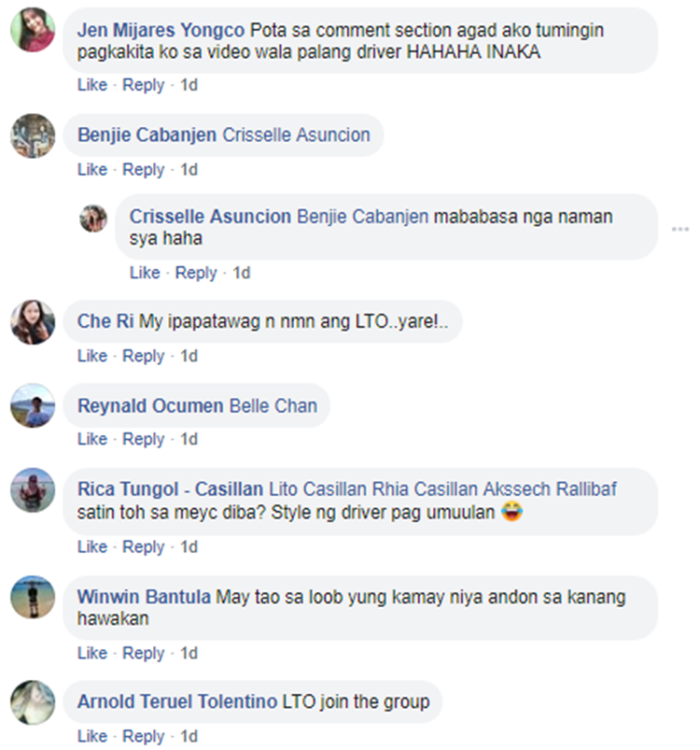Open Arnold Teruel Tolentino's profile avatar
Screen dimensions: 700x750
(33, 702)
